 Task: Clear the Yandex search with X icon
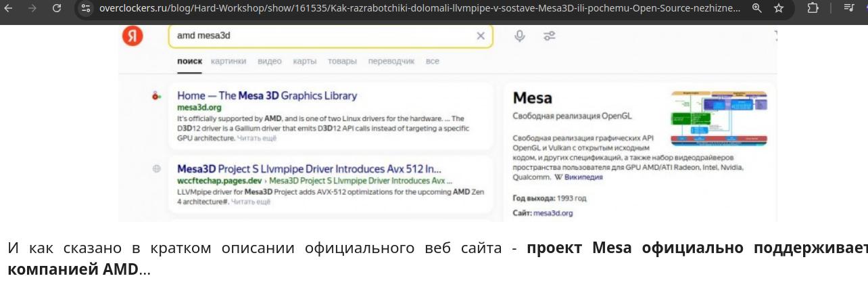click(x=481, y=36)
